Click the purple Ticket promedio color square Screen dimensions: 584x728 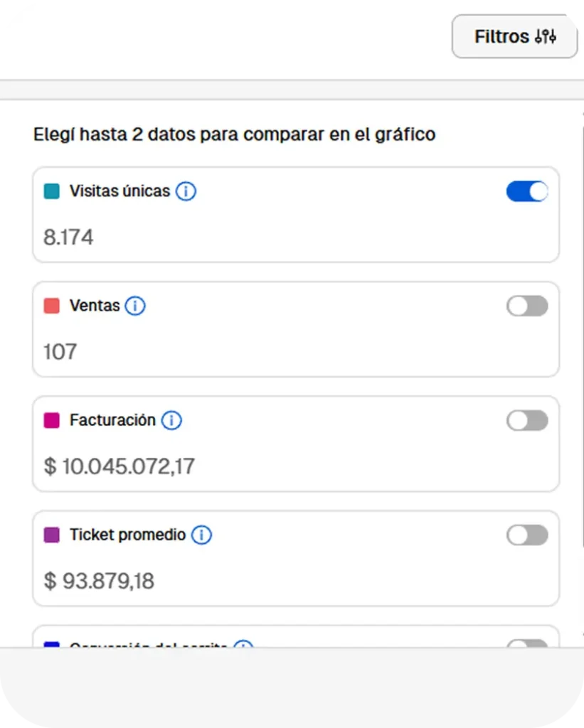pyautogui.click(x=52, y=535)
